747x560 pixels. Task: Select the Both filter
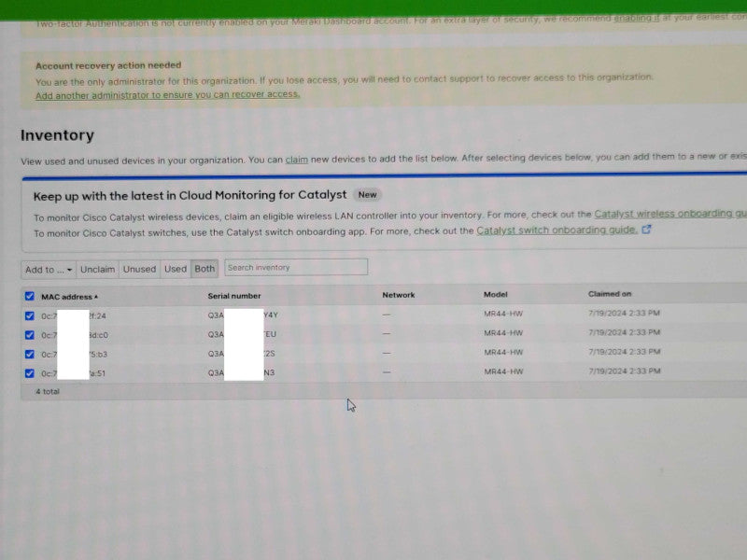tap(204, 269)
